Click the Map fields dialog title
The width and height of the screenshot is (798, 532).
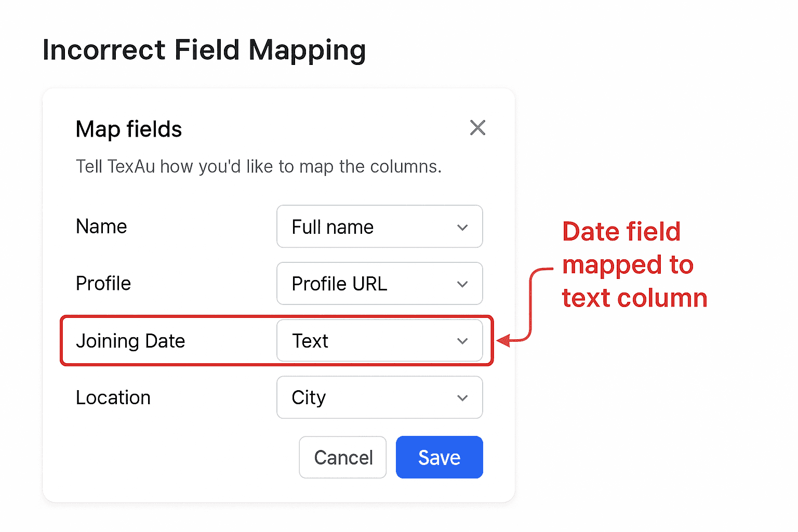click(129, 129)
